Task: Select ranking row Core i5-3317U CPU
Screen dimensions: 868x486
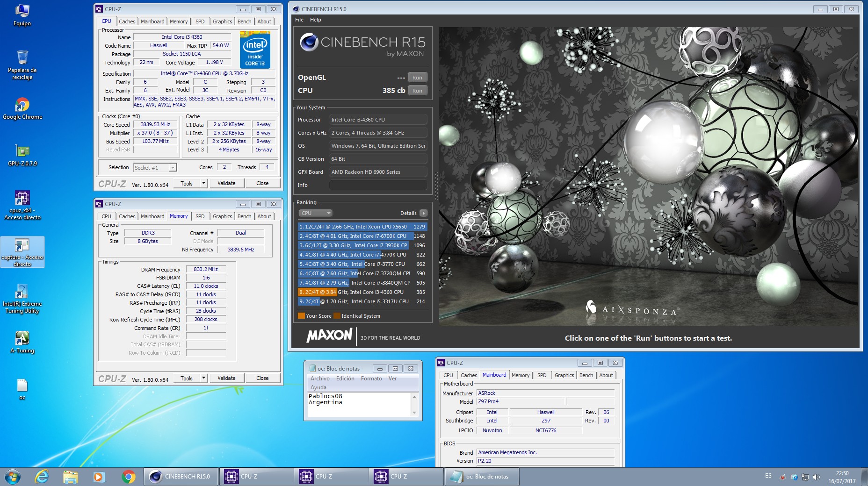Action: pos(362,301)
